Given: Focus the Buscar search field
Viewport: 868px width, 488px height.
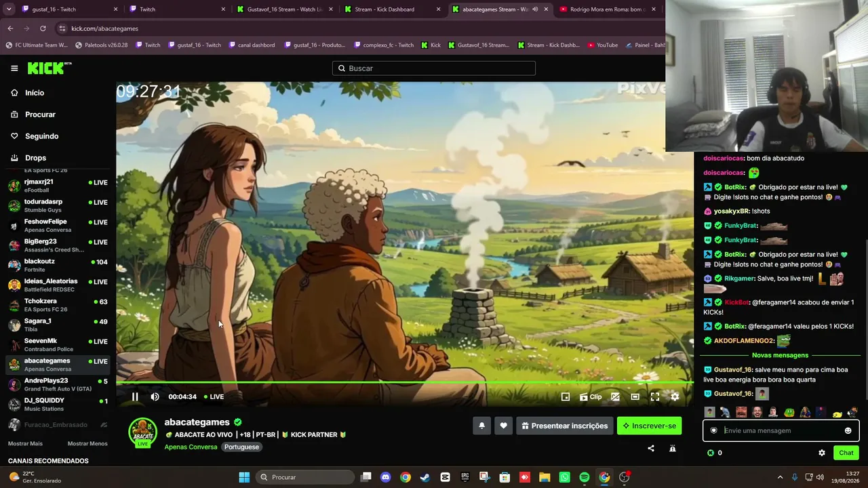Looking at the screenshot, I should (x=434, y=68).
